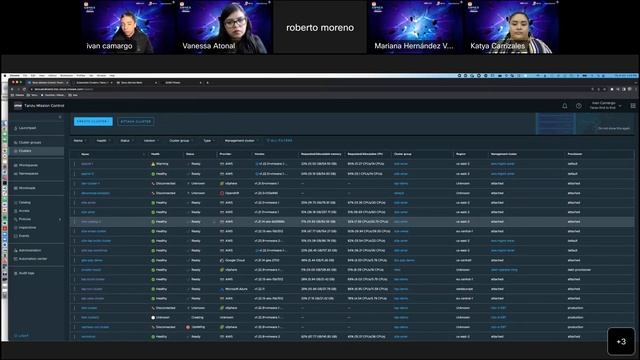Click the Cluster groups sidebar icon
Image resolution: width=640 pixels, height=360 pixels.
pyautogui.click(x=16, y=142)
